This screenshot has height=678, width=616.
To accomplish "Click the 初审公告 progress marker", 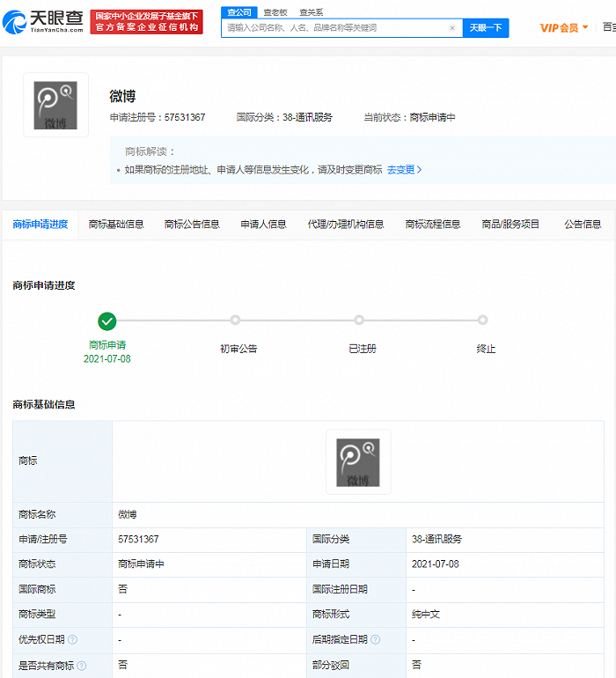I will click(235, 320).
